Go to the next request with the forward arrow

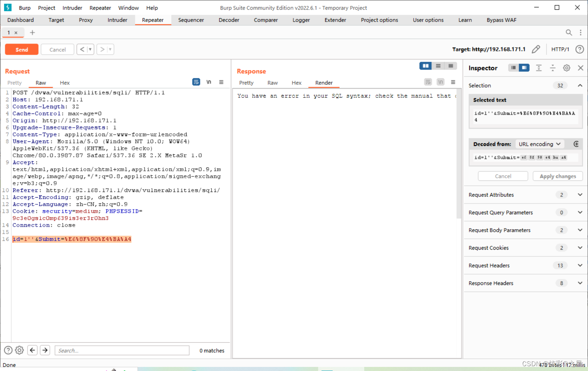102,49
